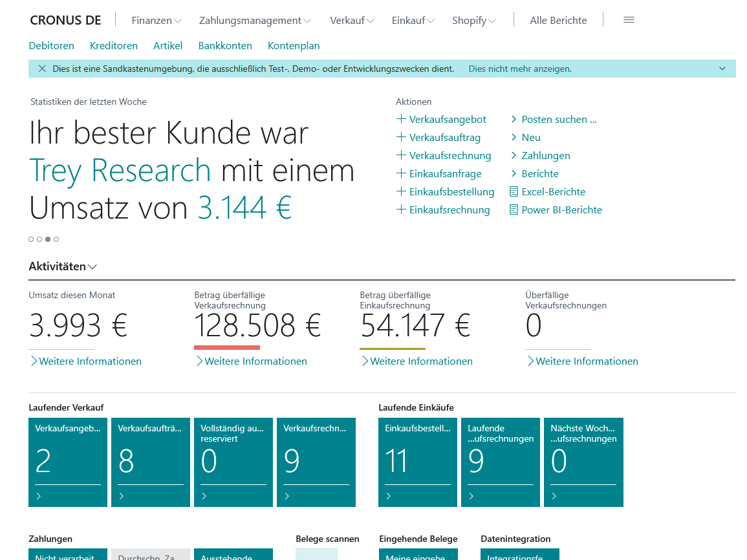The image size is (747, 560).
Task: Click chevron icon before Posten suchen
Action: [x=514, y=119]
